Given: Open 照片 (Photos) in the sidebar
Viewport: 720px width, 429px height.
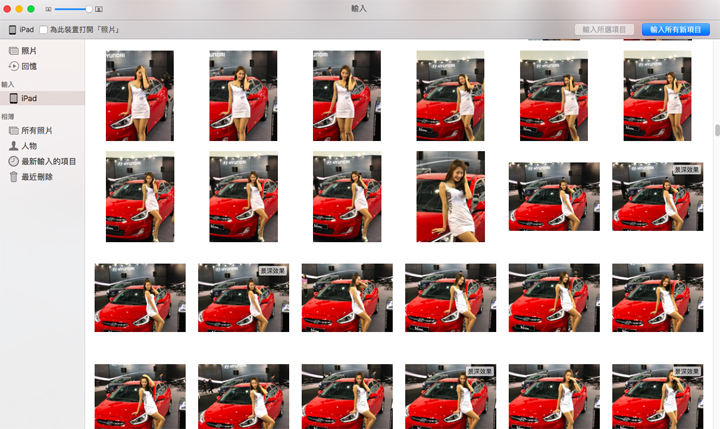Looking at the screenshot, I should 28,50.
